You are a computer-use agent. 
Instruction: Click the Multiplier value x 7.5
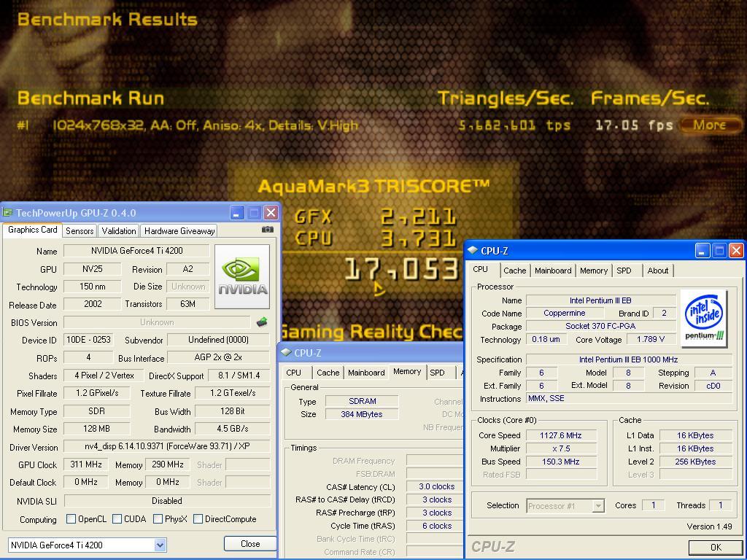click(x=561, y=448)
